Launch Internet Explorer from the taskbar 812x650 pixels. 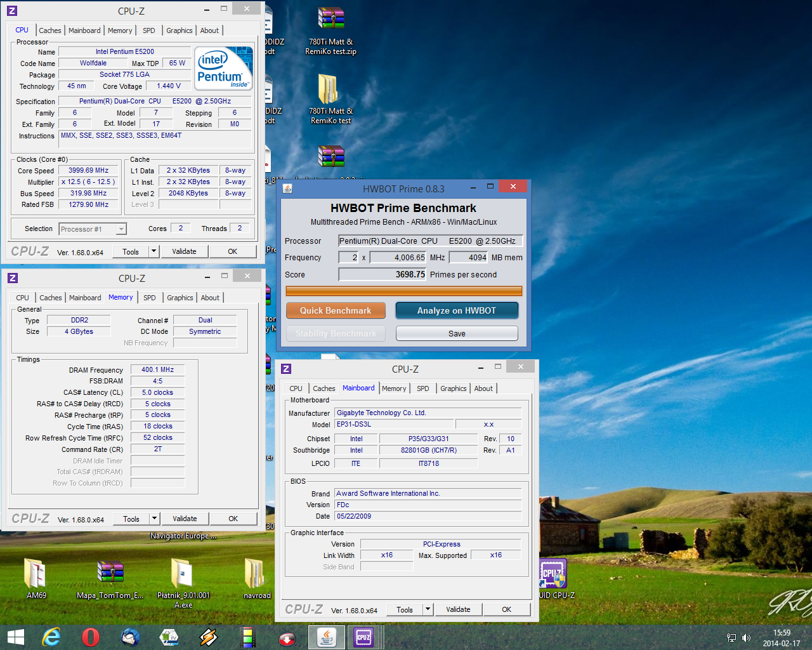click(x=51, y=637)
